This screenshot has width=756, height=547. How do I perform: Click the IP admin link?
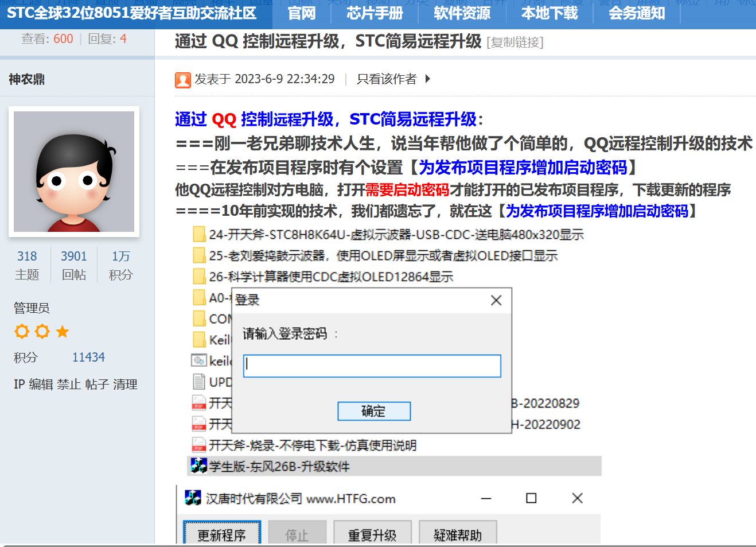click(x=19, y=385)
